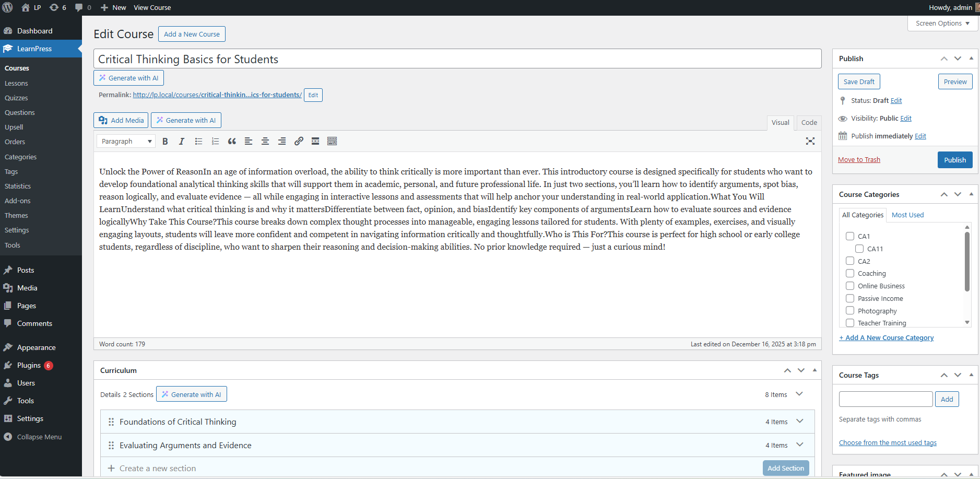This screenshot has width=980, height=479.
Task: Switch to the Most Used categories tab
Action: pyautogui.click(x=907, y=215)
